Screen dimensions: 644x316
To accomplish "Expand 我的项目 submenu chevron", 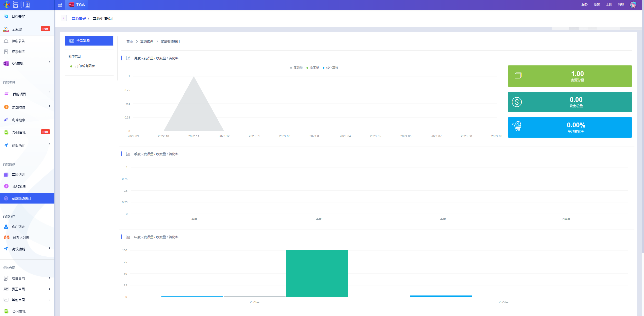I will coord(49,93).
